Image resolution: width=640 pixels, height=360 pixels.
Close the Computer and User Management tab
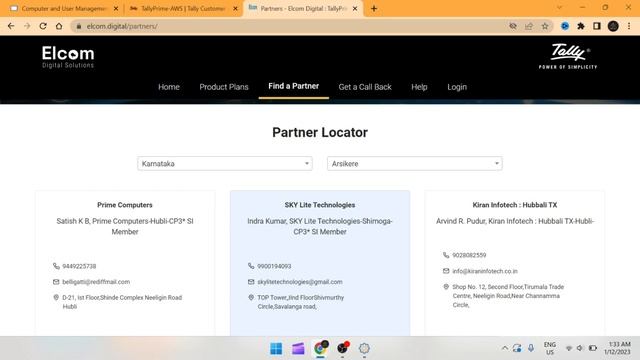tap(116, 8)
